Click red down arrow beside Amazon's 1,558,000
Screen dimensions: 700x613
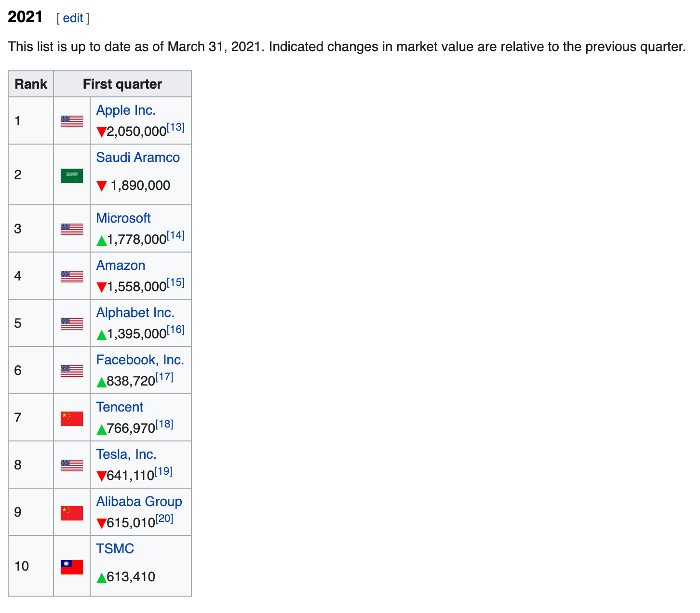(x=101, y=287)
